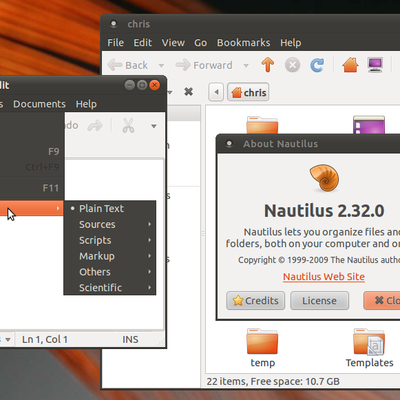400x400 pixels.
Task: Click the gedit Cut scissors icon
Action: 128,126
